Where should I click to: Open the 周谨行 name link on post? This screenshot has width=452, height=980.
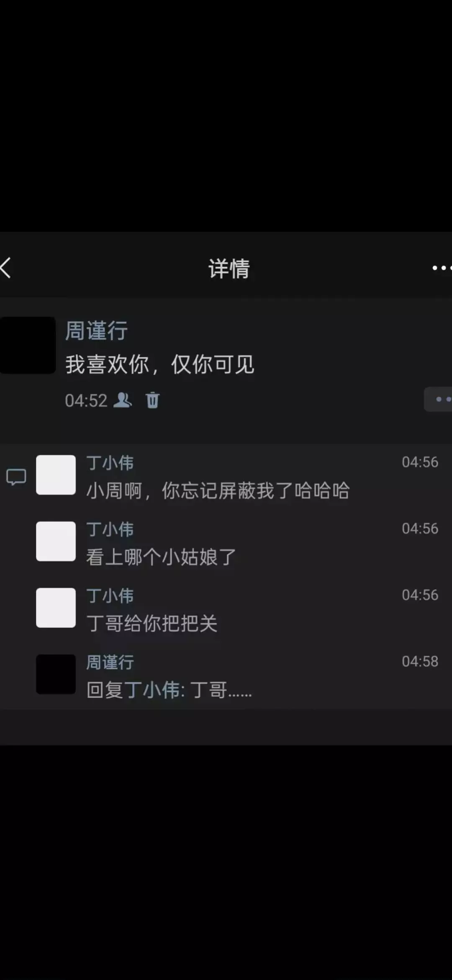(97, 330)
